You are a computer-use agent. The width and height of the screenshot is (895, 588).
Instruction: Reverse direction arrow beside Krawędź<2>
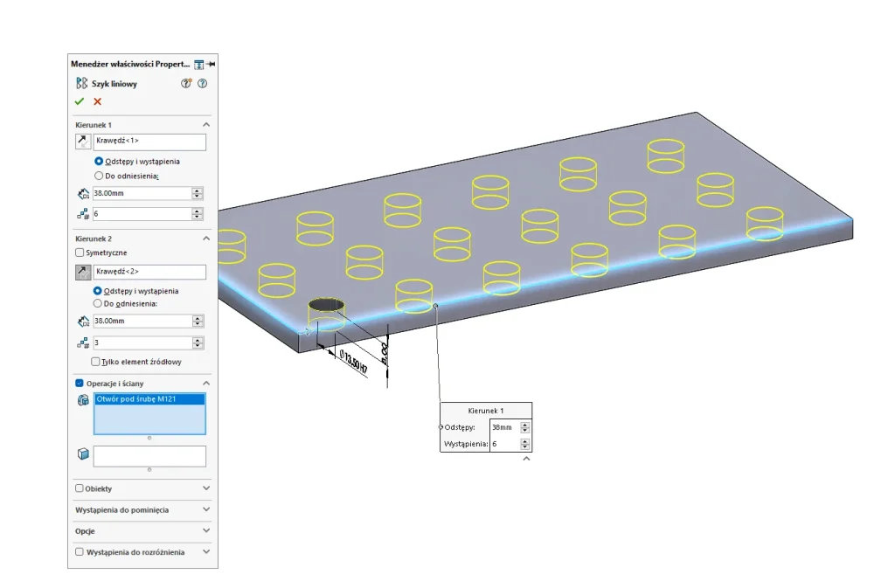click(83, 272)
